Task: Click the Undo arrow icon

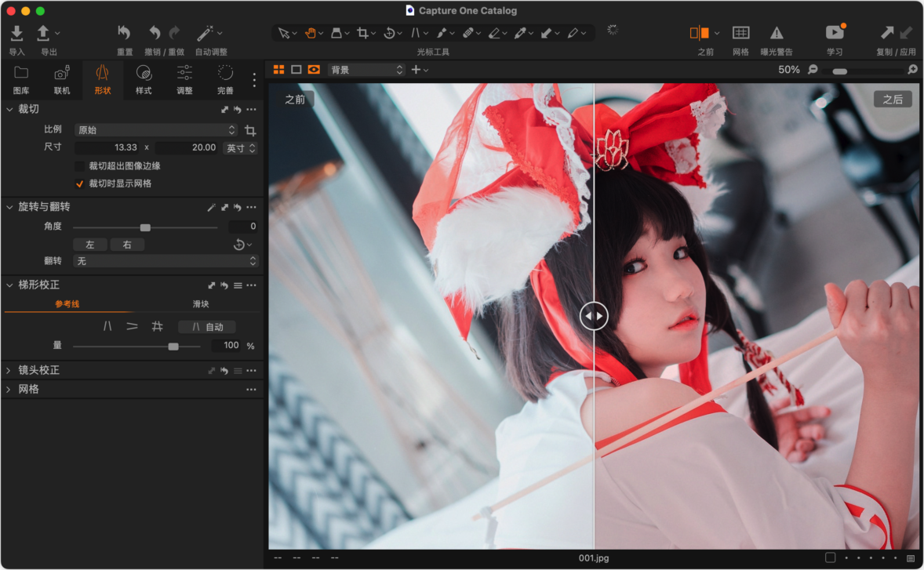Action: click(x=155, y=33)
